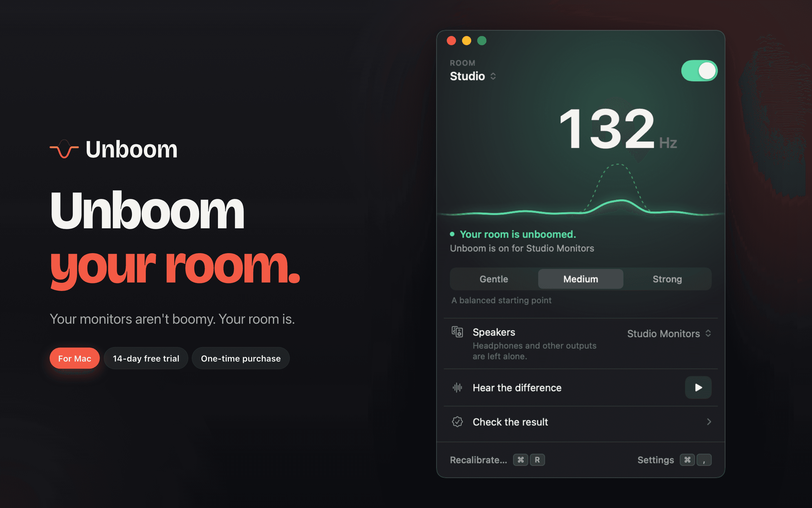
Task: Open Settings in the footer
Action: pos(656,460)
